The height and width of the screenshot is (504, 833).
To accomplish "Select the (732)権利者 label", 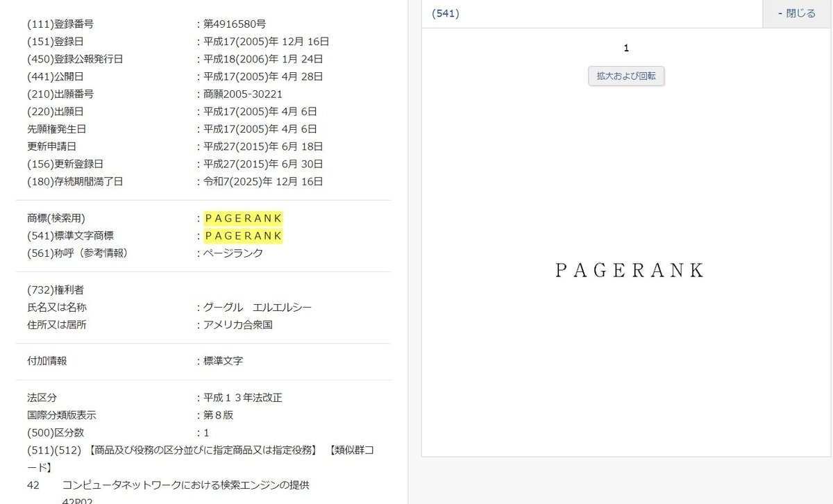I will point(56,289).
